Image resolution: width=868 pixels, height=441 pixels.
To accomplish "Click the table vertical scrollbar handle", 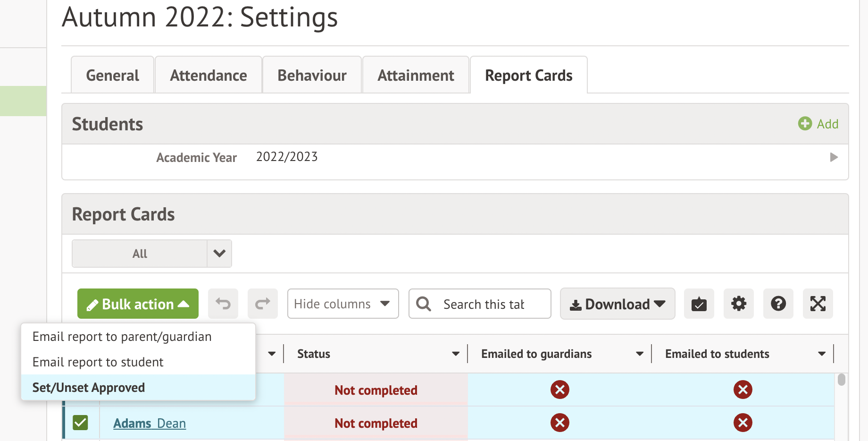I will tap(841, 380).
